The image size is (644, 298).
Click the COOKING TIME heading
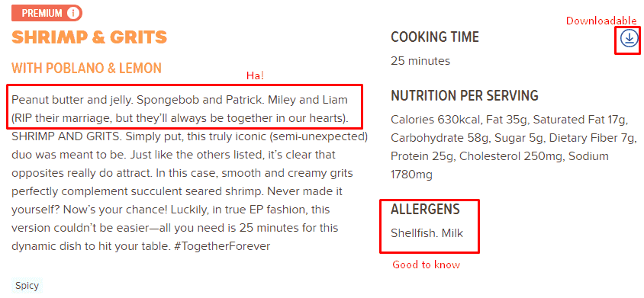[x=435, y=37]
